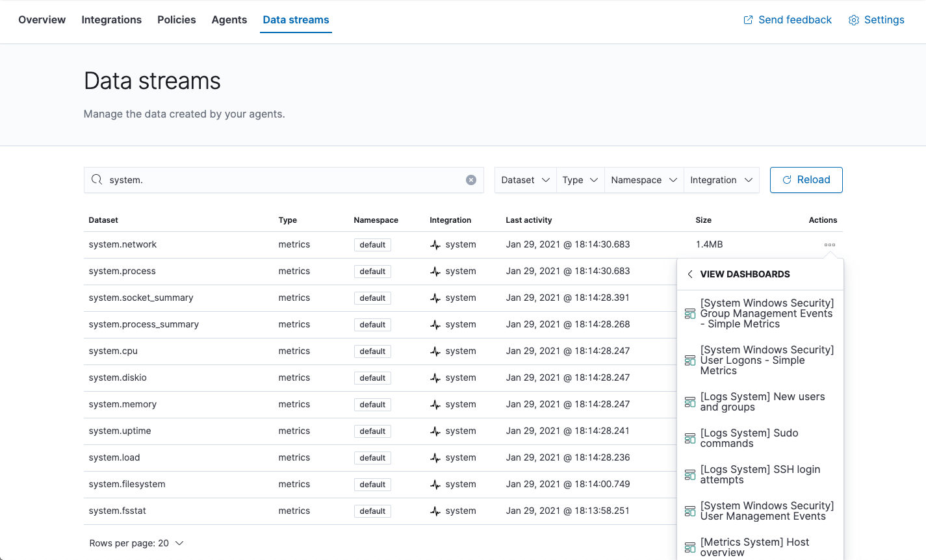Collapse VIEW DASHBOARDS with the back chevron
The width and height of the screenshot is (926, 560).
pos(689,274)
